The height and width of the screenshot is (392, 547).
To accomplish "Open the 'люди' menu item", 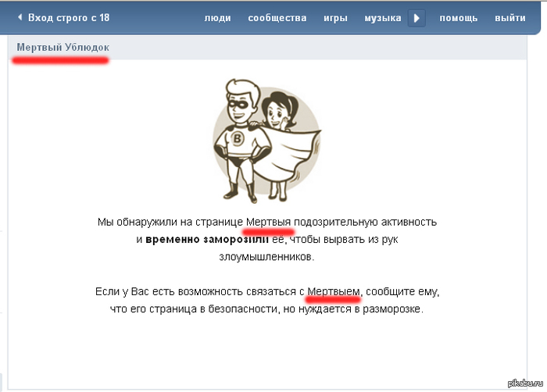I will pyautogui.click(x=218, y=18).
